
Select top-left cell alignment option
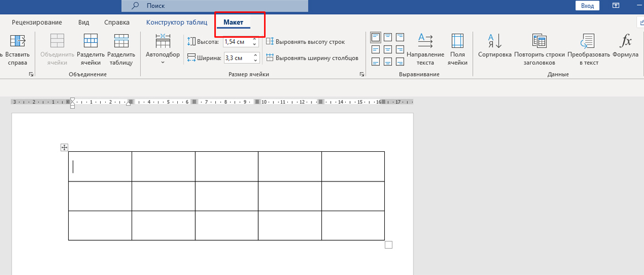pyautogui.click(x=376, y=37)
